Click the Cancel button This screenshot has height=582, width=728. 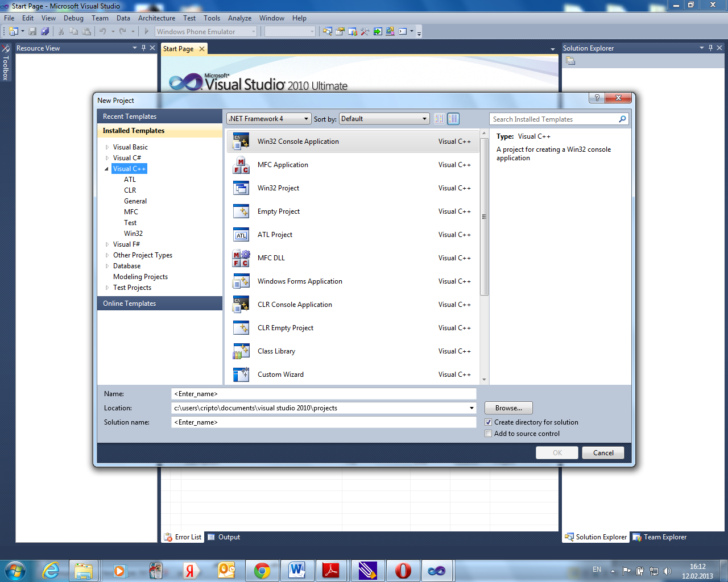tap(603, 453)
